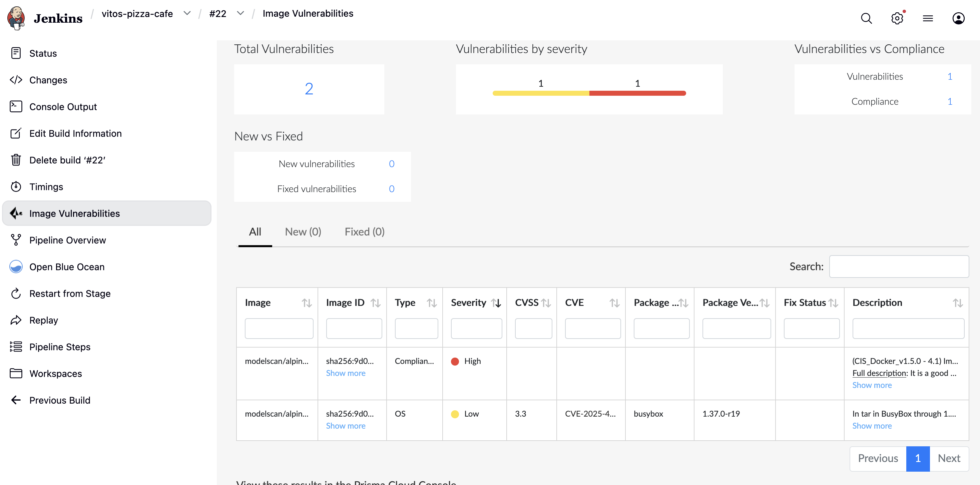Image resolution: width=980 pixels, height=485 pixels.
Task: Click the Restart from Stage icon
Action: pyautogui.click(x=16, y=293)
